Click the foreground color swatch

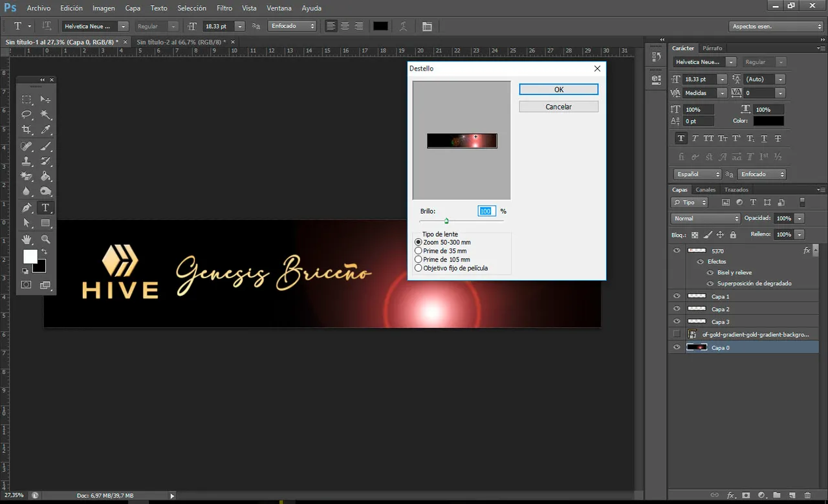coord(30,256)
